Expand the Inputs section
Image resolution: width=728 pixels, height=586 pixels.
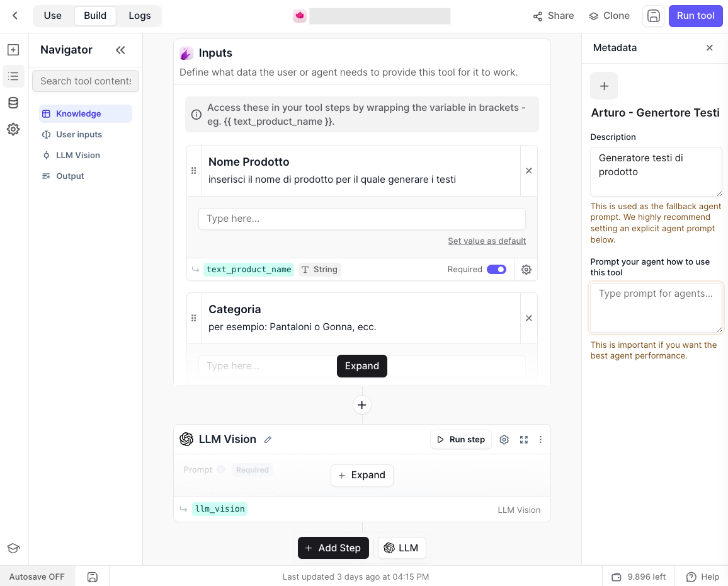pos(361,366)
